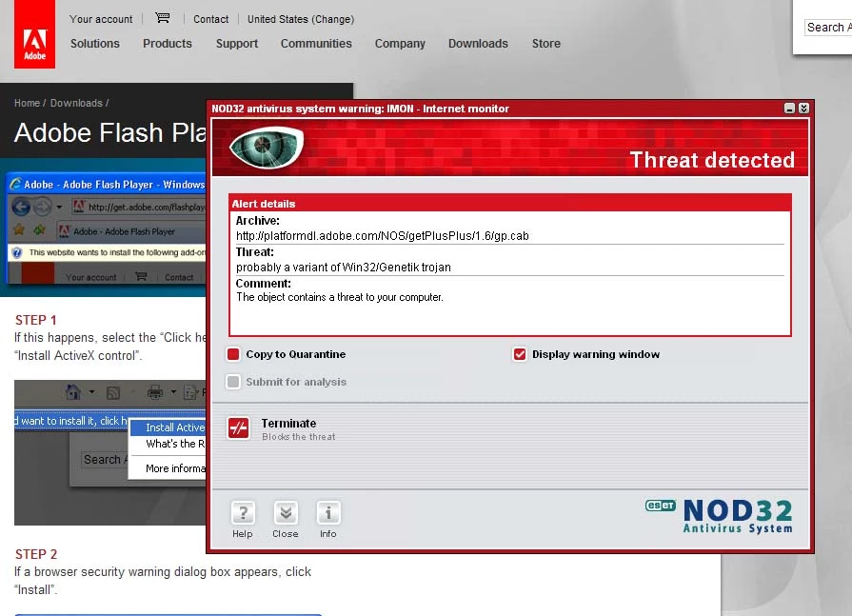The height and width of the screenshot is (616, 852).
Task: Click the Adobe Flash Player page title
Action: click(110, 132)
